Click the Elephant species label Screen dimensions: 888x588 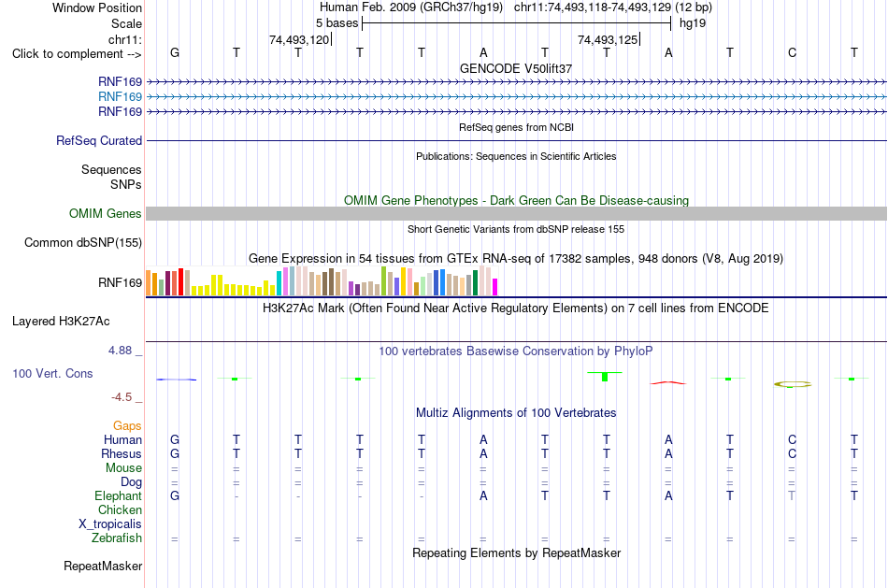[x=119, y=495]
